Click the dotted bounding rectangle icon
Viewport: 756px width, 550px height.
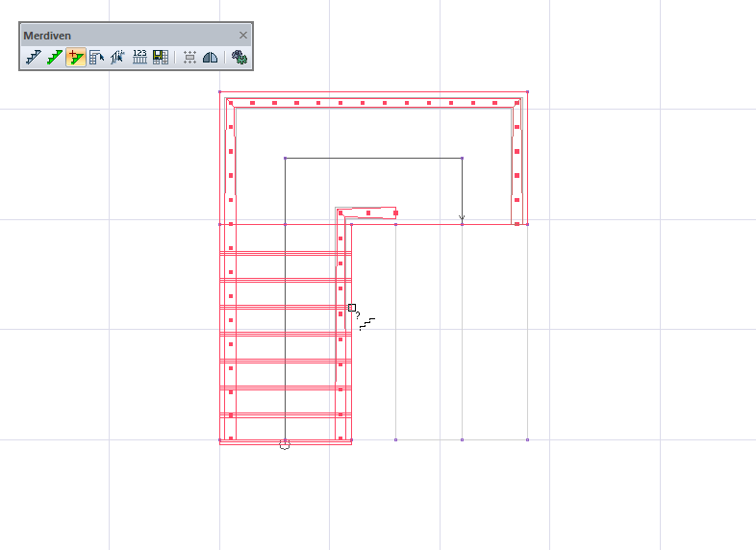click(189, 58)
